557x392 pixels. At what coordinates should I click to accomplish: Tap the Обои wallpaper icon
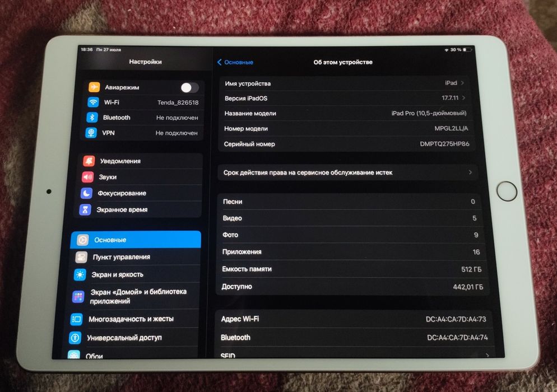point(74,354)
